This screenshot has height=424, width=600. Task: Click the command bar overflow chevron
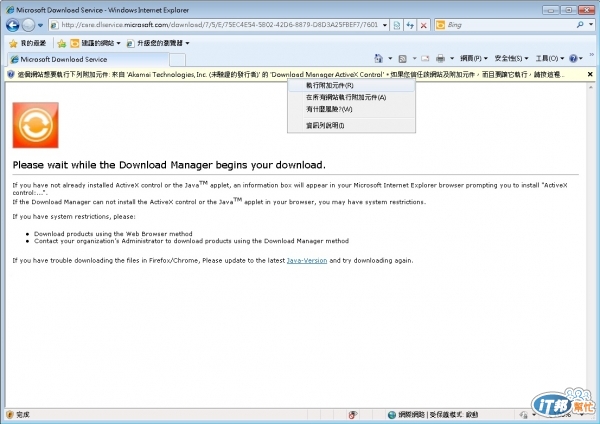click(592, 55)
